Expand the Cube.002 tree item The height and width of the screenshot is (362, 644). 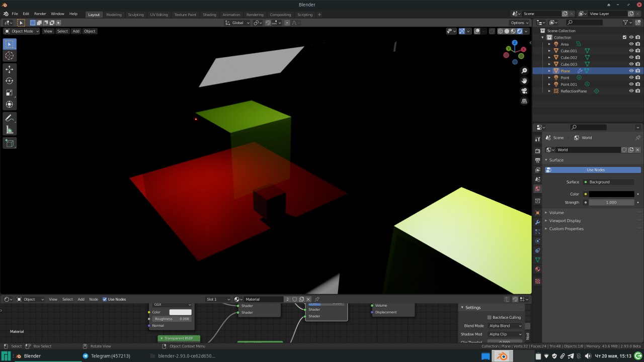pos(549,58)
